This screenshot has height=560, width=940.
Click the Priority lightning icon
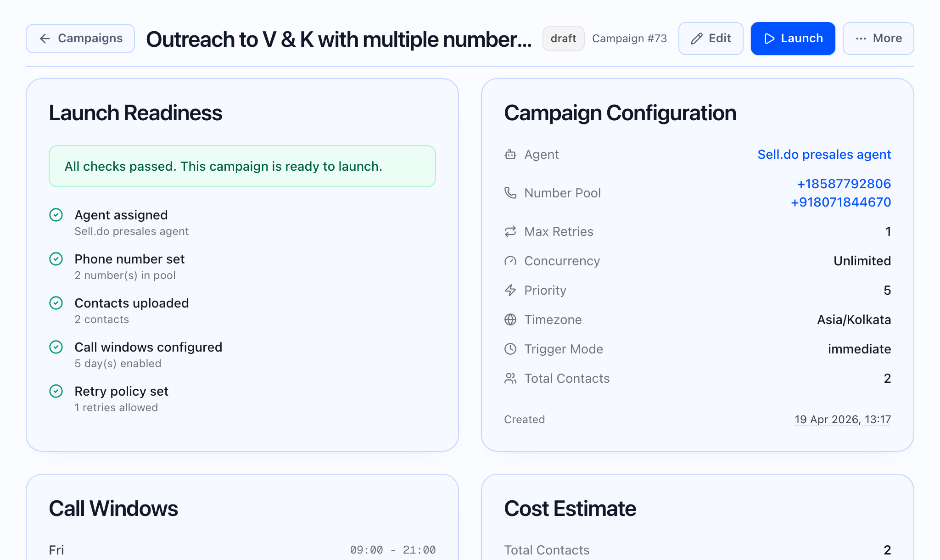pos(510,290)
